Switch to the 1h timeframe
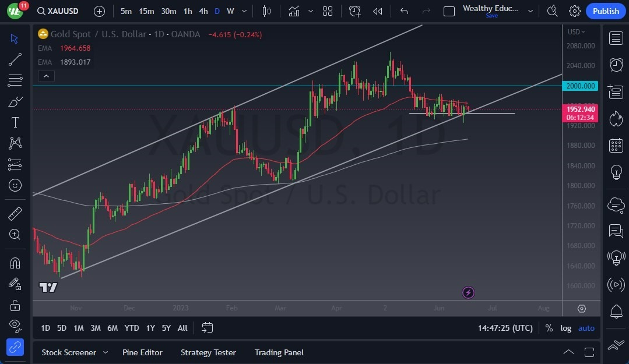 pyautogui.click(x=188, y=11)
